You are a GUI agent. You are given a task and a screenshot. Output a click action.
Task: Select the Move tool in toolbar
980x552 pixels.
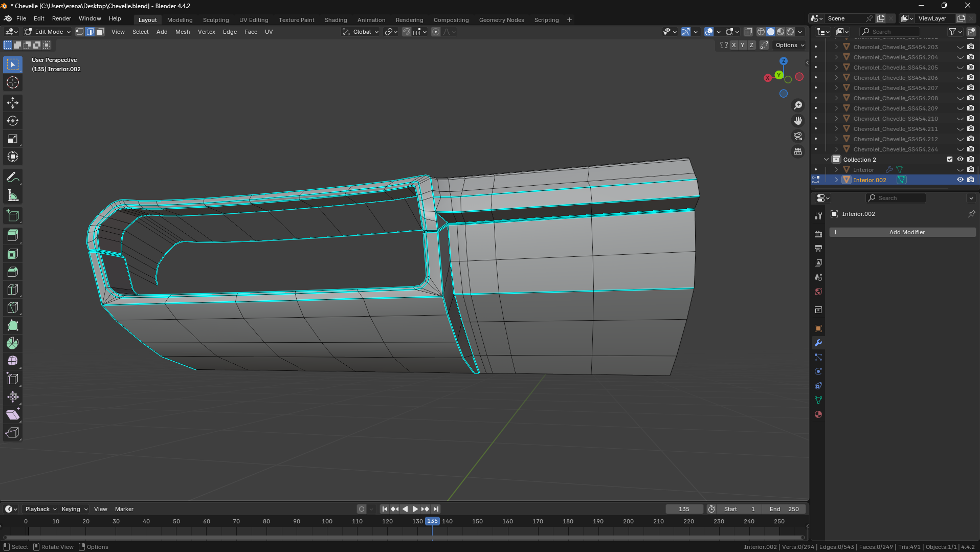[13, 103]
